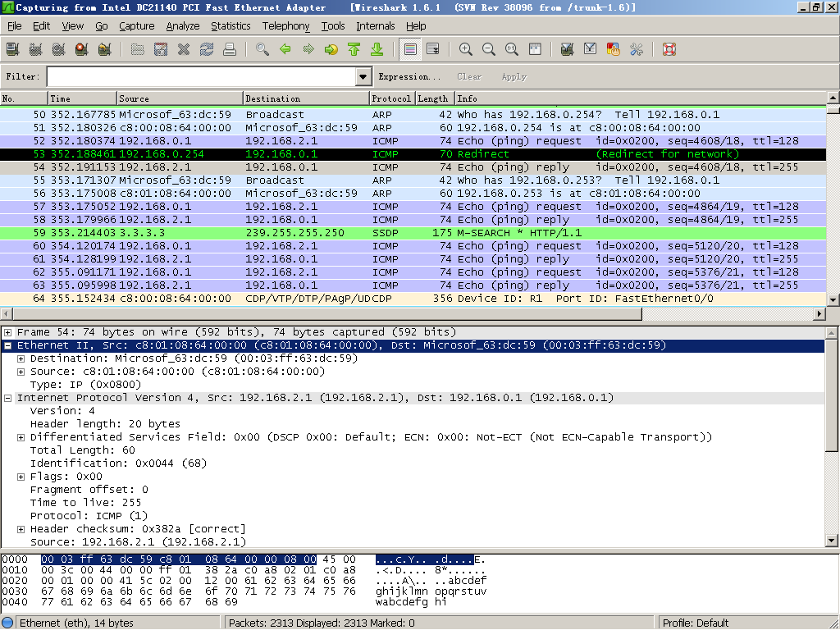Edit display filters icon
The image size is (840, 630).
tap(590, 49)
